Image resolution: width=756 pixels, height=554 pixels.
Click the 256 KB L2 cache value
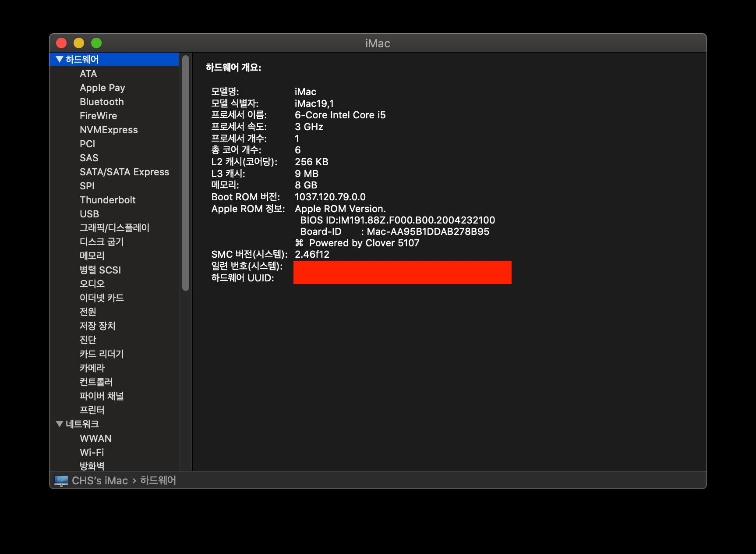coord(311,162)
